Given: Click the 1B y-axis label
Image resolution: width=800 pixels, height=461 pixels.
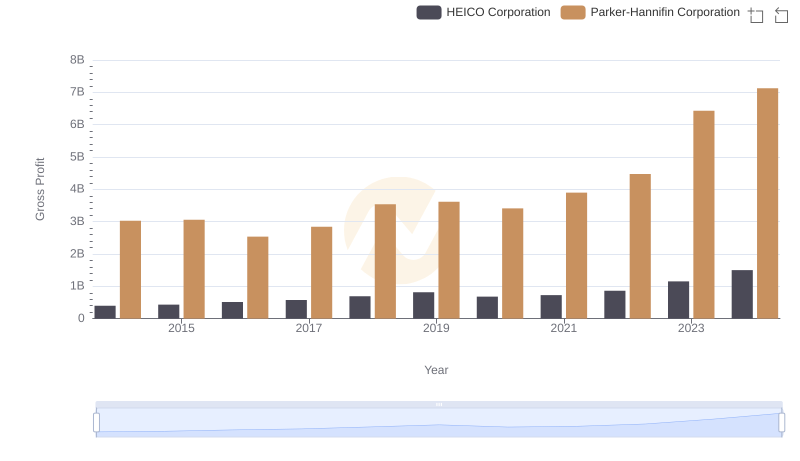Looking at the screenshot, I should [77, 286].
